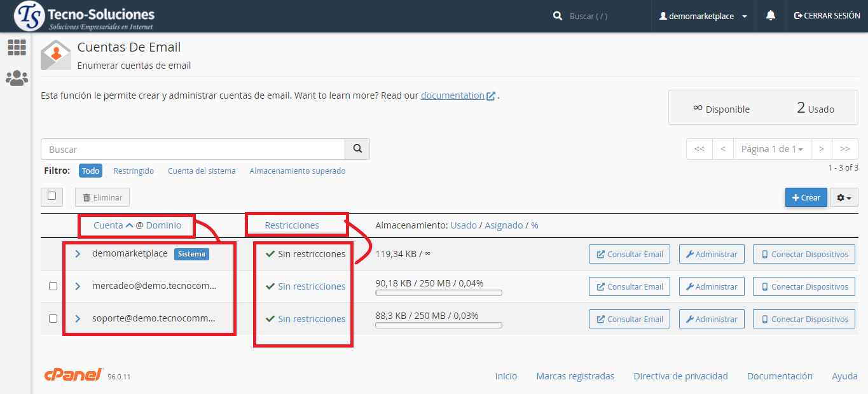868x394 pixels.
Task: Click the Buscar email accounts search field
Action: [193, 149]
